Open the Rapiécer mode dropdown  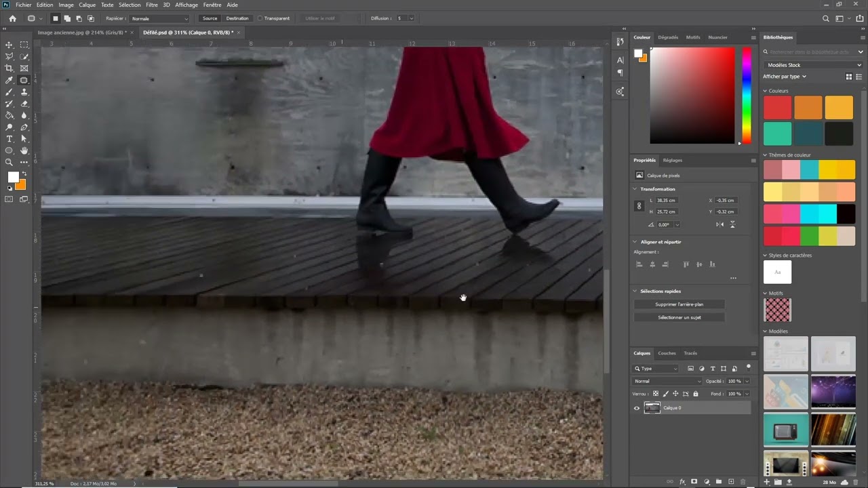coord(159,18)
